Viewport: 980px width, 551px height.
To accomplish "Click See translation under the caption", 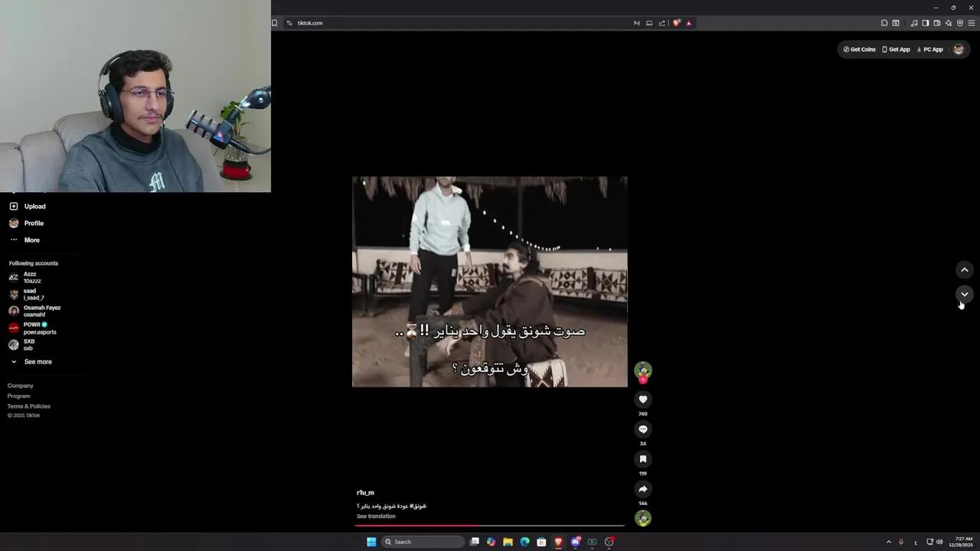I will [x=376, y=517].
